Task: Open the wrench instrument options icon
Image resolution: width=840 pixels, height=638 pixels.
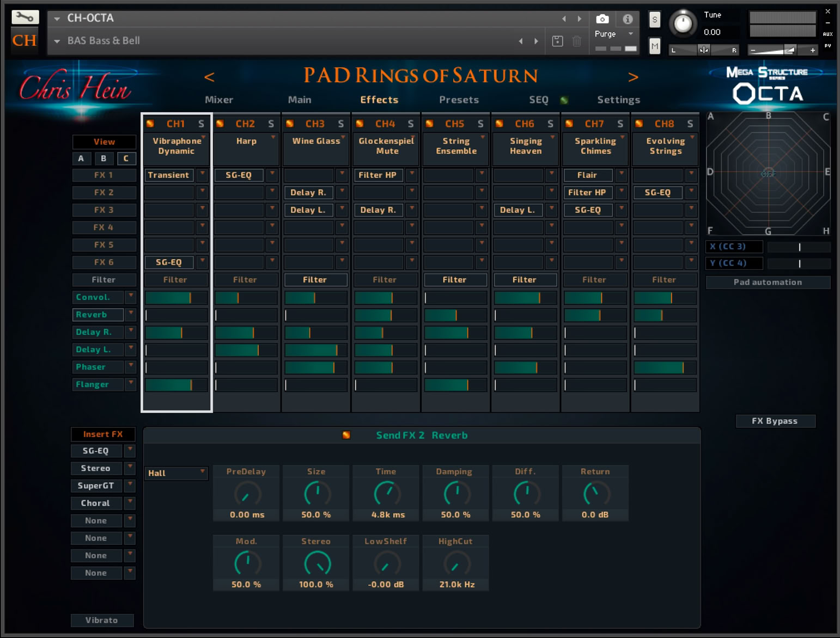Action: click(25, 17)
